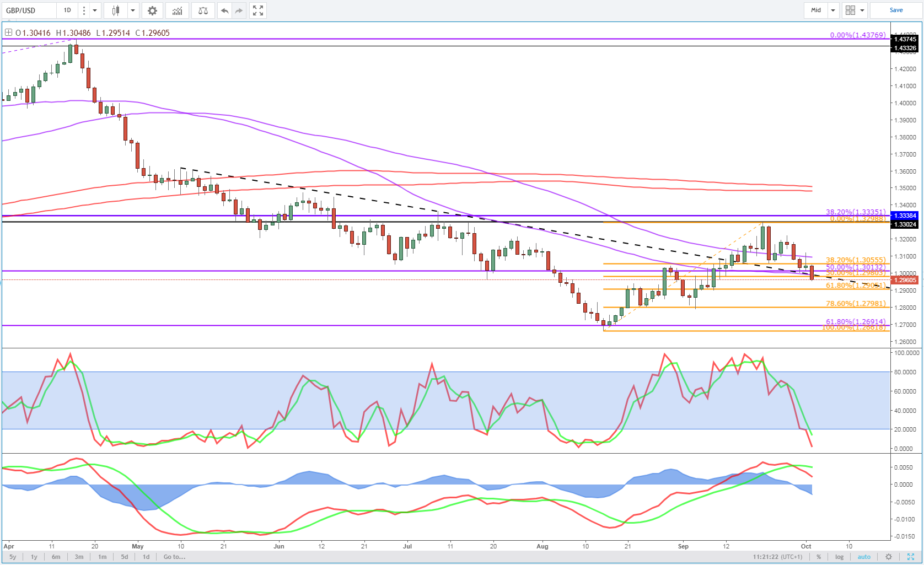Screen dimensions: 924x565
Task: Click the 61.80%(1.26914) Fibonacci label
Action: click(856, 321)
